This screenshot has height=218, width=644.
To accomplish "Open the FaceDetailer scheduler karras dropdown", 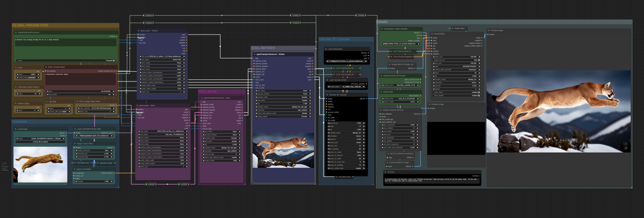I will 457,83.
